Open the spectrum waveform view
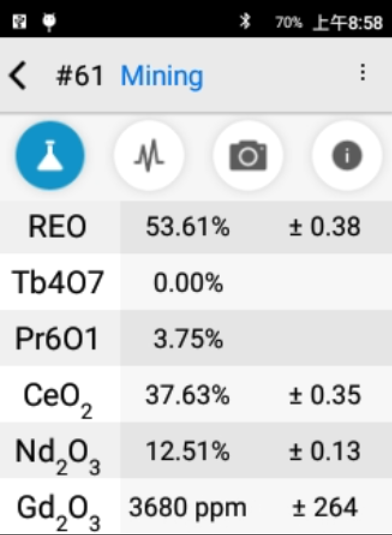 (149, 156)
